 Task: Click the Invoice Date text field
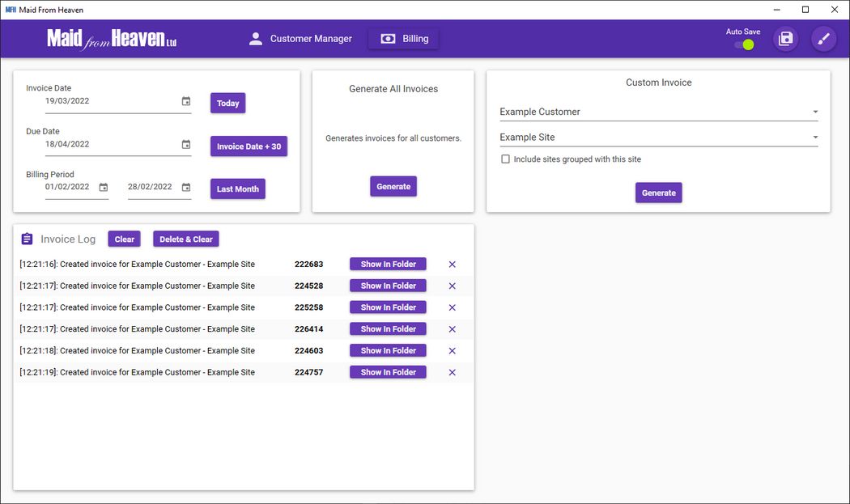(109, 101)
